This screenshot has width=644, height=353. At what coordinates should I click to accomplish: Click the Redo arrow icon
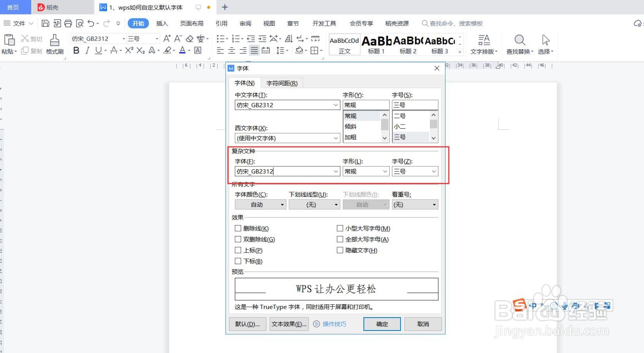coord(106,23)
